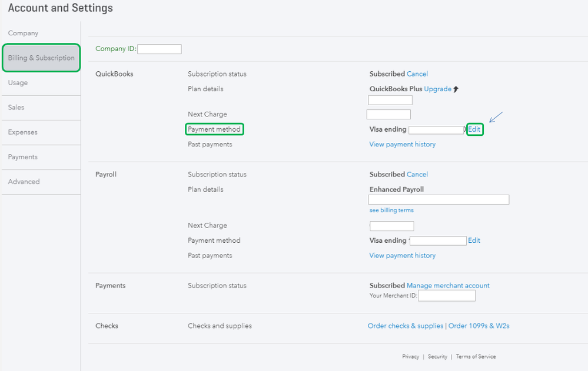Click the Payments section label in content
588x371 pixels.
110,286
